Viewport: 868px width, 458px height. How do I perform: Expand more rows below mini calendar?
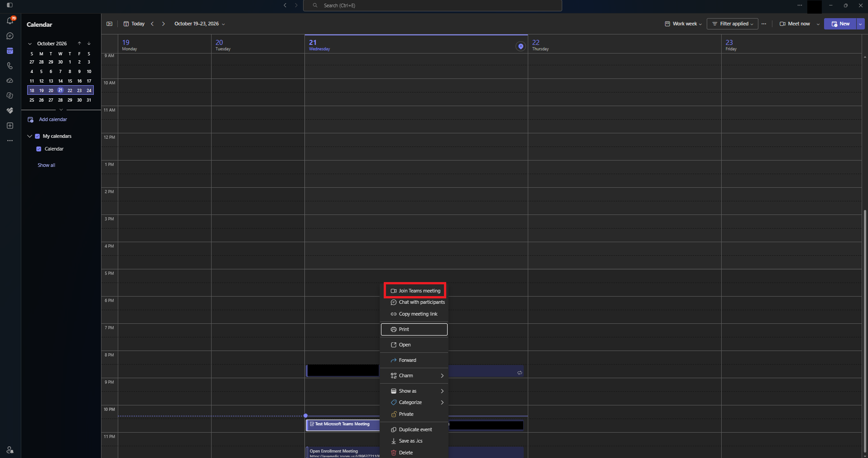coord(61,110)
